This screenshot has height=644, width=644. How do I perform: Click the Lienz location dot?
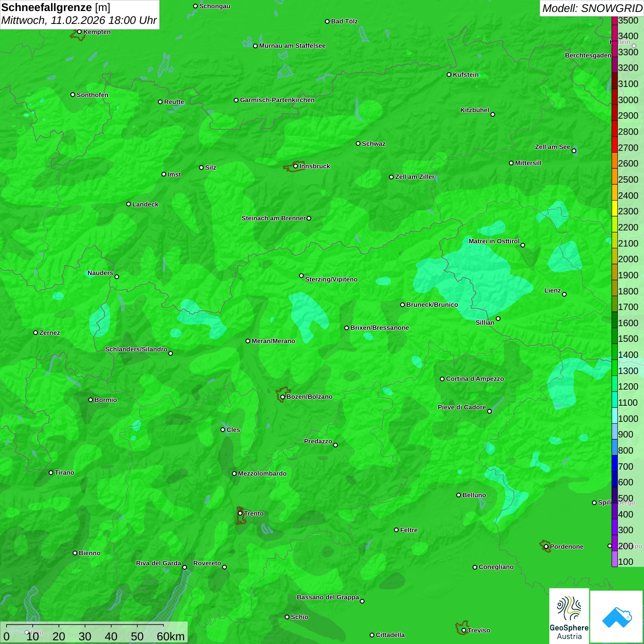coord(564,294)
